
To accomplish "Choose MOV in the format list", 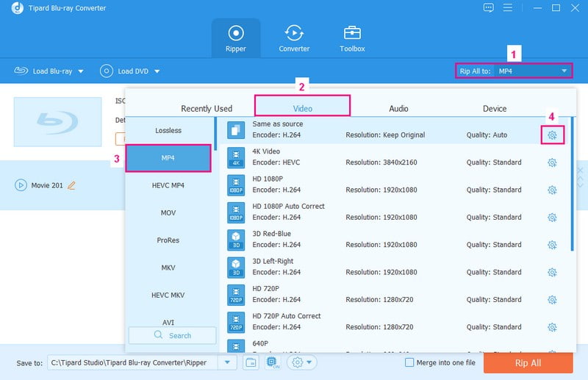I will pyautogui.click(x=168, y=212).
